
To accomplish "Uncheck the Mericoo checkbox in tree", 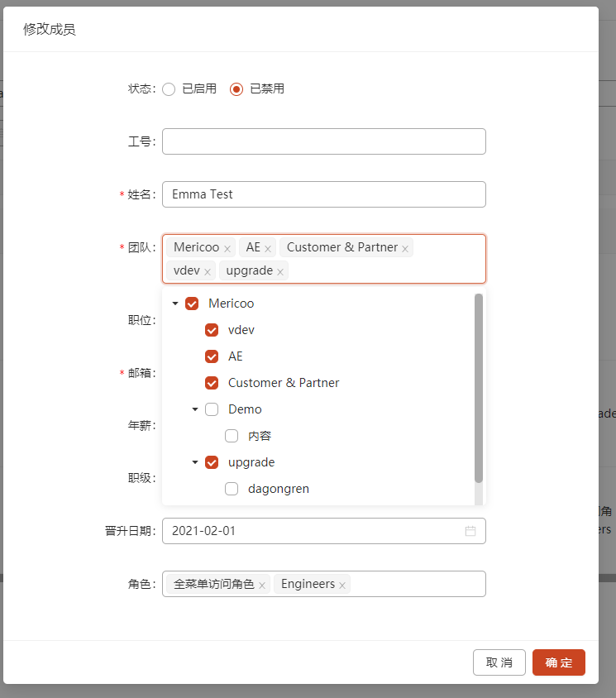I will [x=192, y=304].
